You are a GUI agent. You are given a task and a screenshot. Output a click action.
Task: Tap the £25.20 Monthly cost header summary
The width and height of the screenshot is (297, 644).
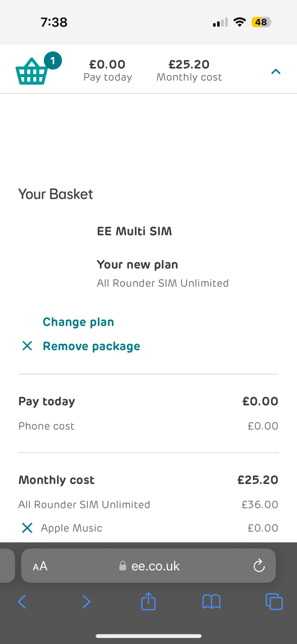pos(189,71)
